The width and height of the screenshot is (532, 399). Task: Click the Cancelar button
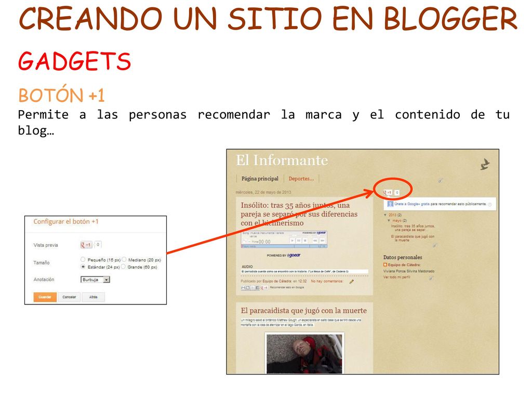[x=69, y=297]
